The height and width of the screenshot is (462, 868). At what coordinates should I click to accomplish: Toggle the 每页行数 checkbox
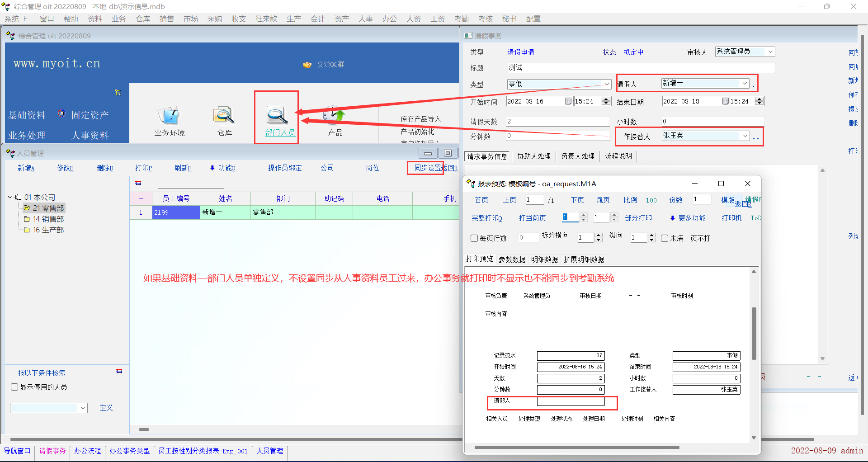pyautogui.click(x=474, y=238)
